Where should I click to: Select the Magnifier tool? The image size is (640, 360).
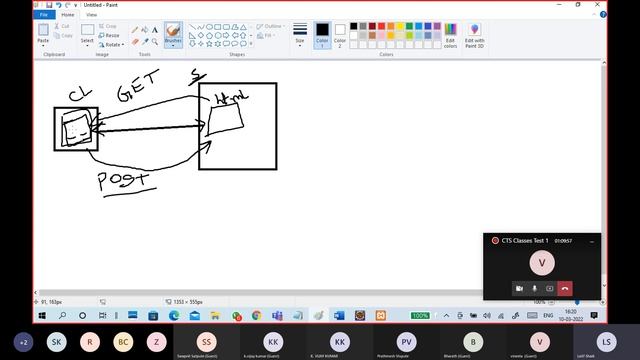(155, 42)
